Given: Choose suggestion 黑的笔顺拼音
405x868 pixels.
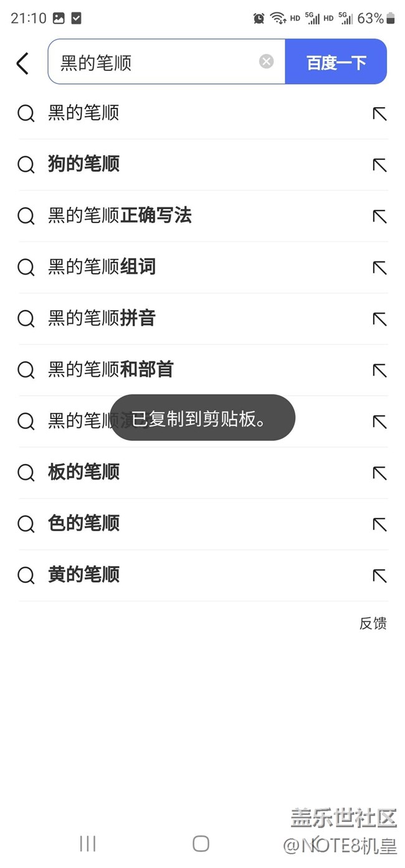Looking at the screenshot, I should click(102, 319).
